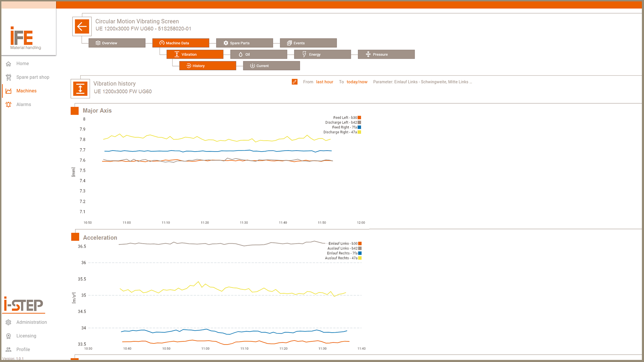Toggle Discharge Right - 47a legend entry
This screenshot has height=362, width=644.
[x=342, y=132]
